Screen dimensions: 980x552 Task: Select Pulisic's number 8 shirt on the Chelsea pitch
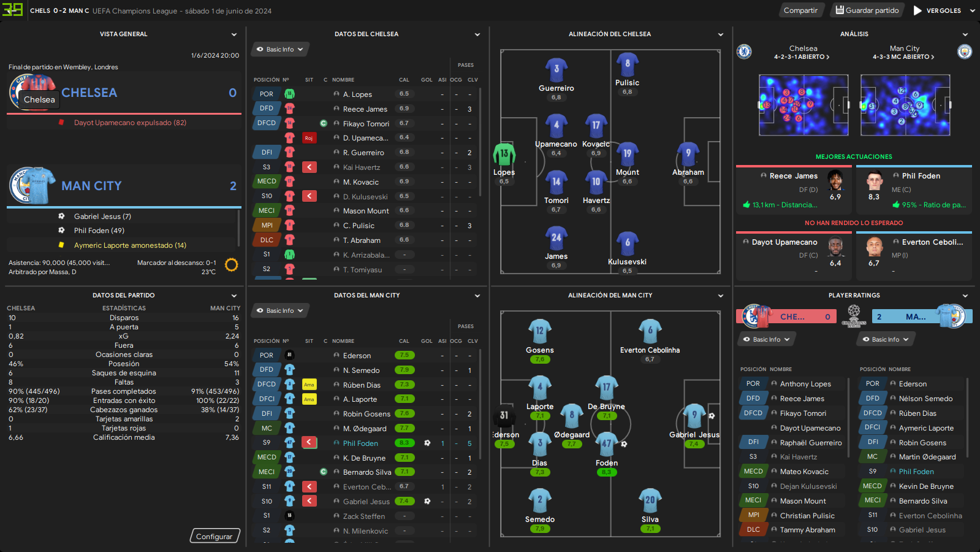pos(627,64)
